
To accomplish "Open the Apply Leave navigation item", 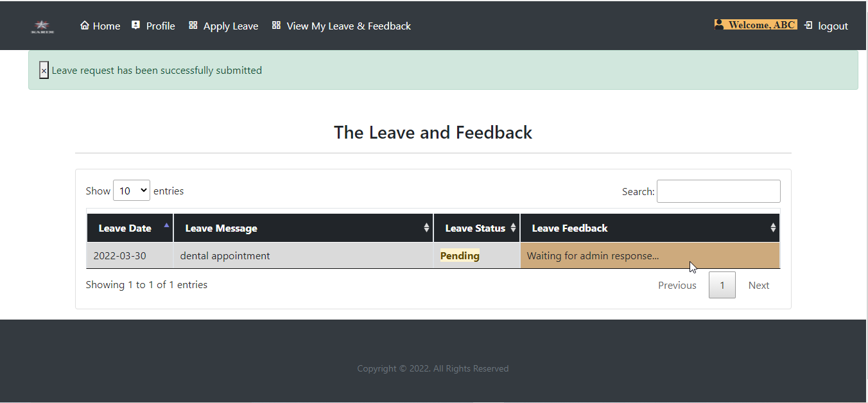I will [230, 26].
